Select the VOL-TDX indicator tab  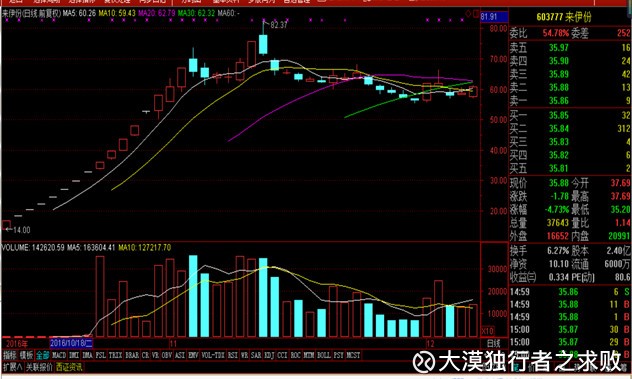(214, 356)
